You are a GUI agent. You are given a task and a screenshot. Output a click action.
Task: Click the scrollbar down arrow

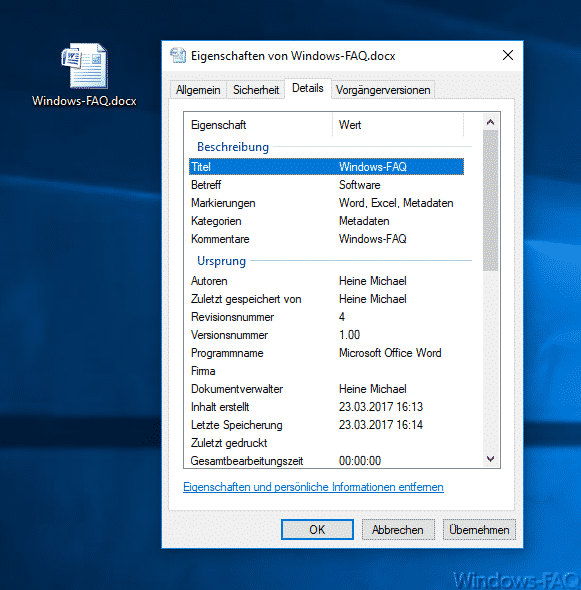point(490,458)
